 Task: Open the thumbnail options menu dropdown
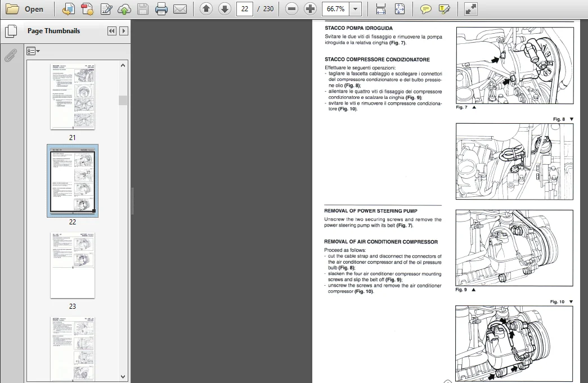pyautogui.click(x=33, y=51)
